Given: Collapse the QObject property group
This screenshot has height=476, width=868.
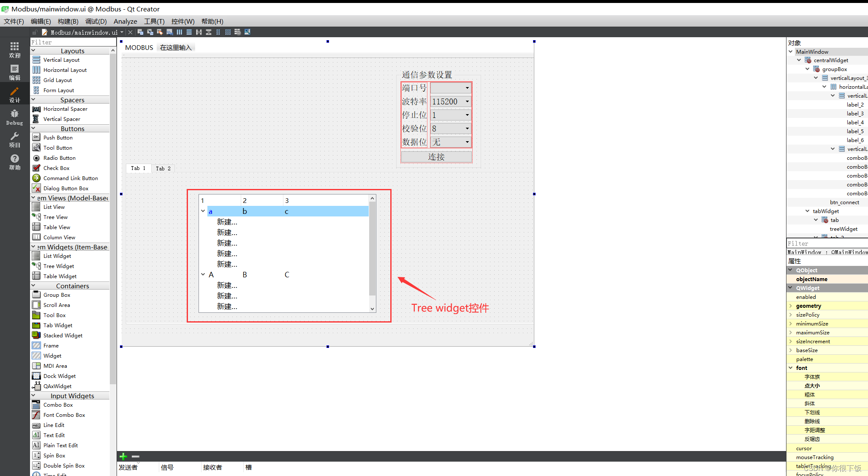Looking at the screenshot, I should coord(790,270).
